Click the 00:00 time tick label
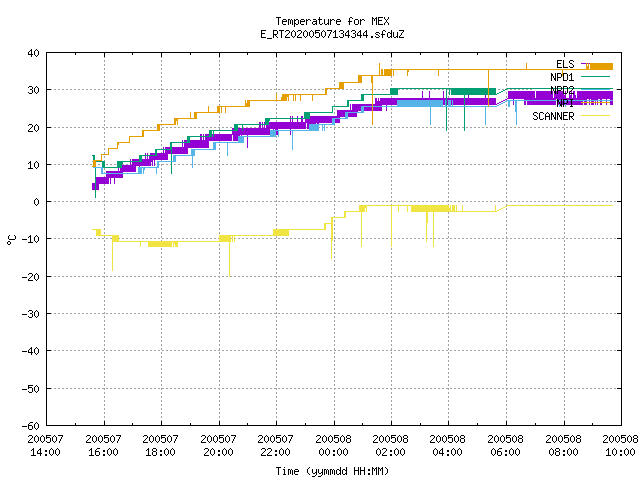Image resolution: width=640 pixels, height=480 pixels. [x=334, y=452]
